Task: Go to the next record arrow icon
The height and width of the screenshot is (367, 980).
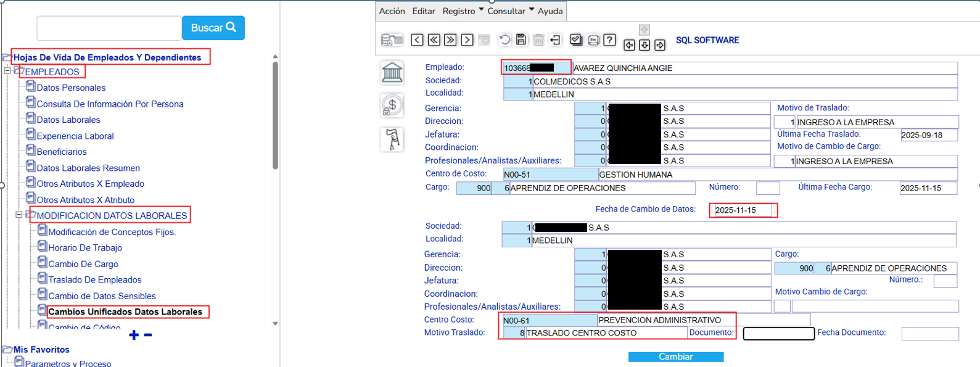Action: 467,40
